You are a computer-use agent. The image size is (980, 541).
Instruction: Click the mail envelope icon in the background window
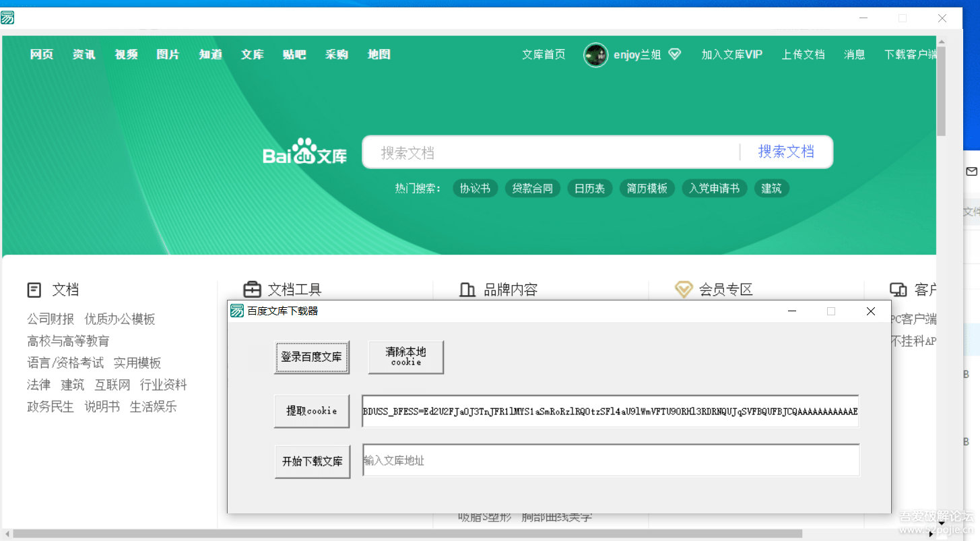pyautogui.click(x=971, y=172)
